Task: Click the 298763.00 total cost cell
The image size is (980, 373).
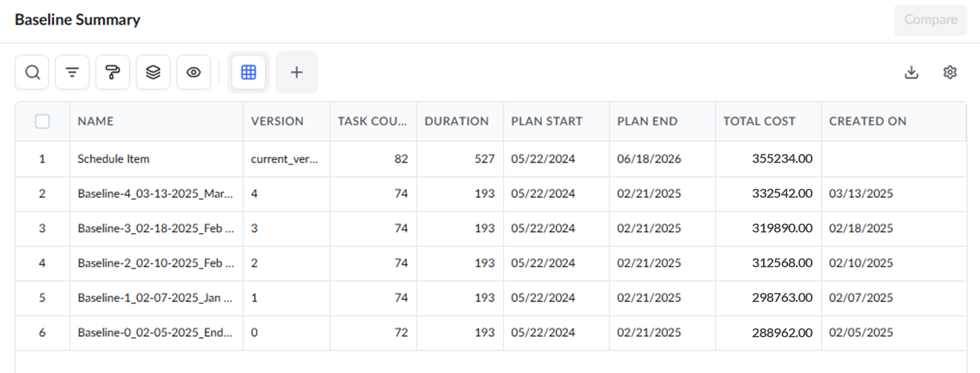Action: (x=782, y=298)
